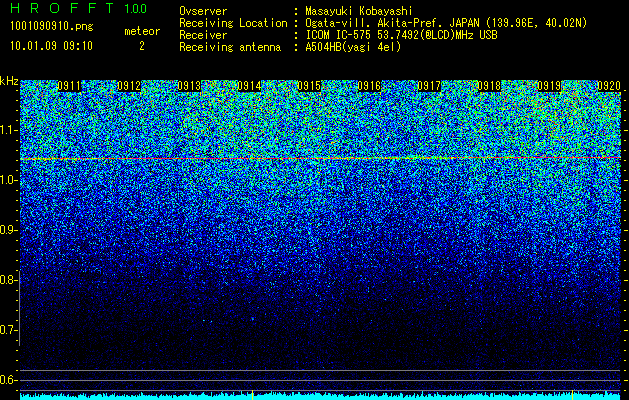Click the 0.7 frequency axis label
Viewport: 629px width, 400px height.
9,330
